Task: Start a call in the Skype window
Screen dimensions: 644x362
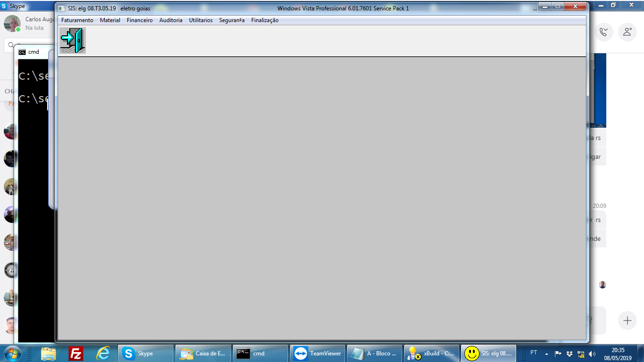Action: click(603, 32)
